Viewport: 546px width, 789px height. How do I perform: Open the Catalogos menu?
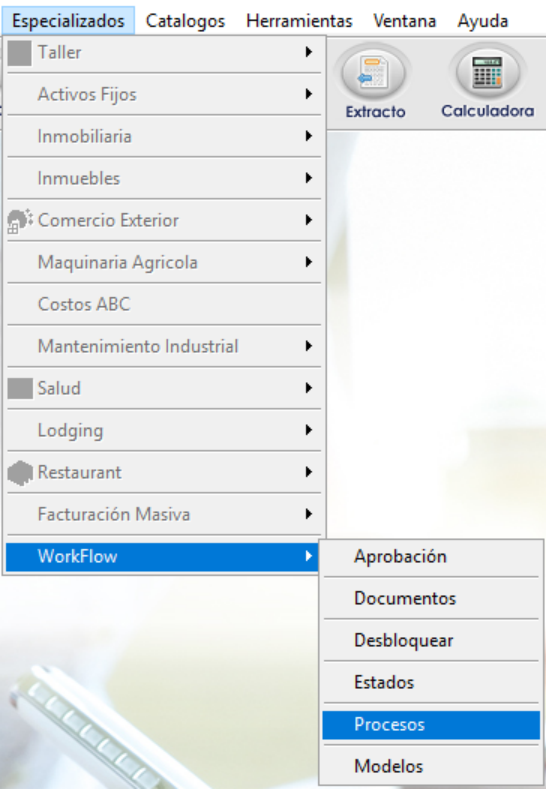(x=185, y=21)
